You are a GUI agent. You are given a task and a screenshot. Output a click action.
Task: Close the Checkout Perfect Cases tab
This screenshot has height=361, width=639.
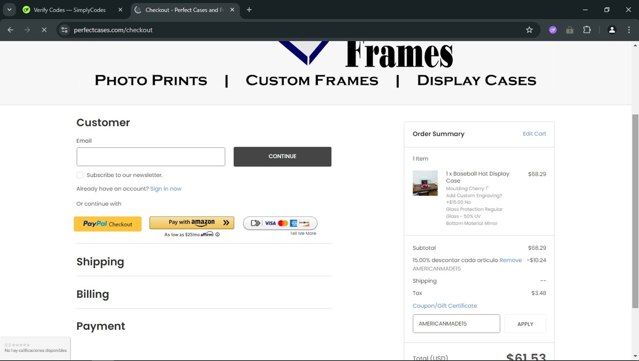[x=232, y=10]
